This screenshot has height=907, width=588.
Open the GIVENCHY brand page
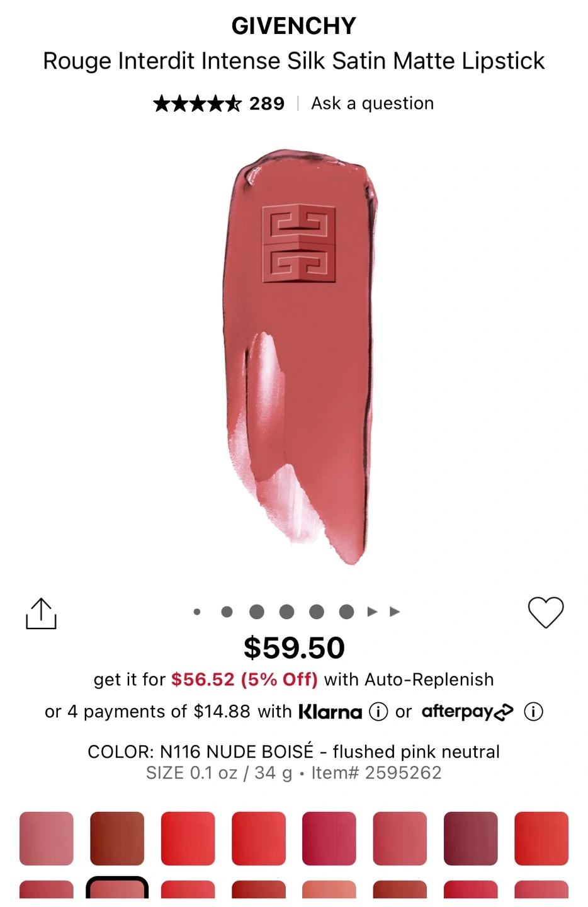pyautogui.click(x=294, y=26)
